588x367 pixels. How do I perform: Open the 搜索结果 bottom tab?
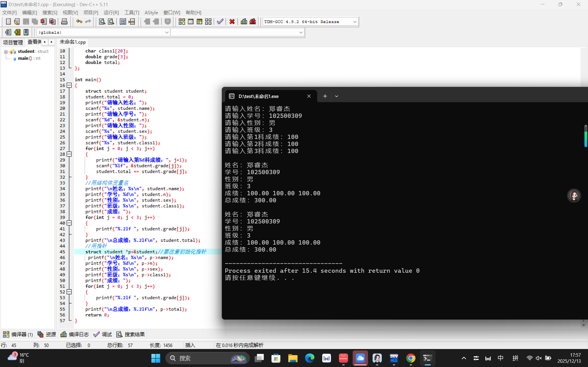pos(131,334)
